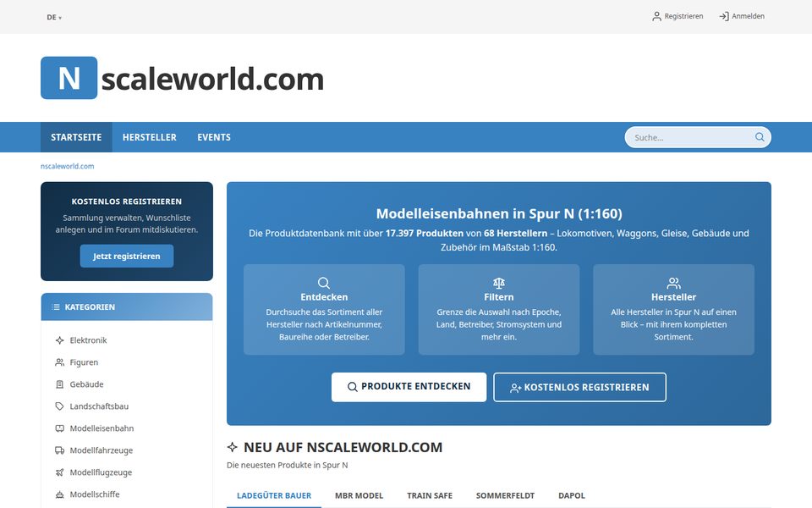Click the Modellfahrzeuge truck icon
Viewport: 812px width, 508px height.
[59, 450]
